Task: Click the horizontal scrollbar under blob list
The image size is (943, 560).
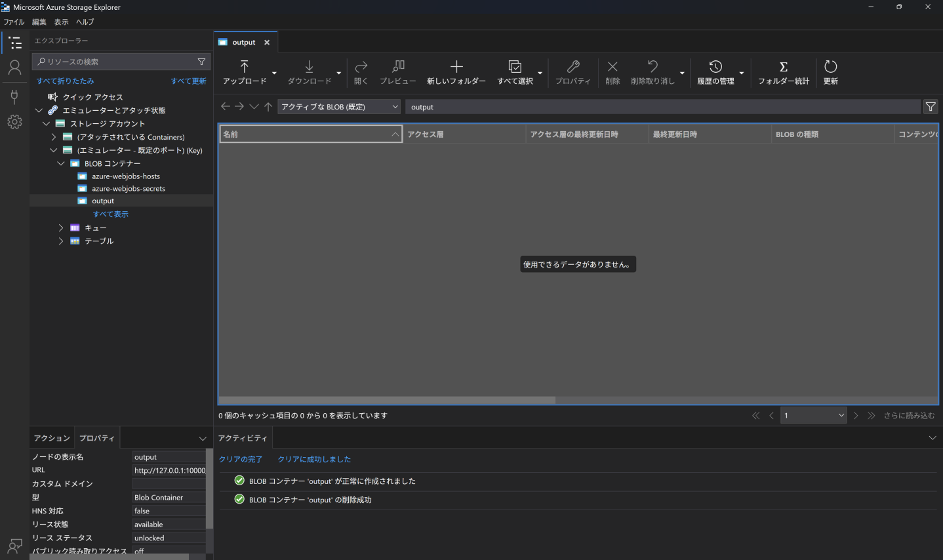Action: point(387,400)
